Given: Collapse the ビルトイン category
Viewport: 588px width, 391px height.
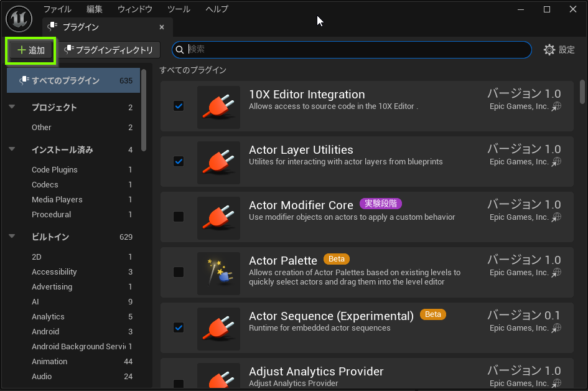Looking at the screenshot, I should (12, 237).
